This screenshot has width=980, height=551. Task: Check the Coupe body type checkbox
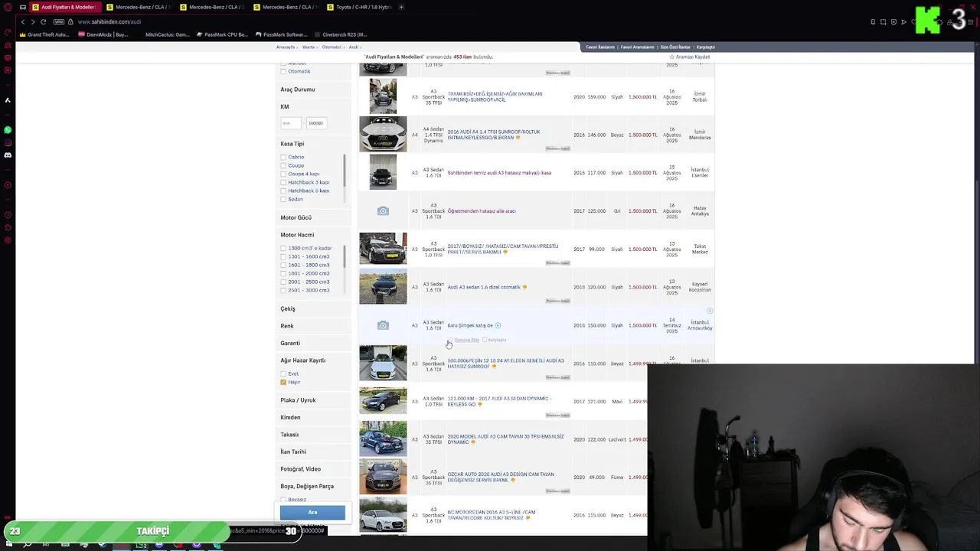pyautogui.click(x=283, y=166)
